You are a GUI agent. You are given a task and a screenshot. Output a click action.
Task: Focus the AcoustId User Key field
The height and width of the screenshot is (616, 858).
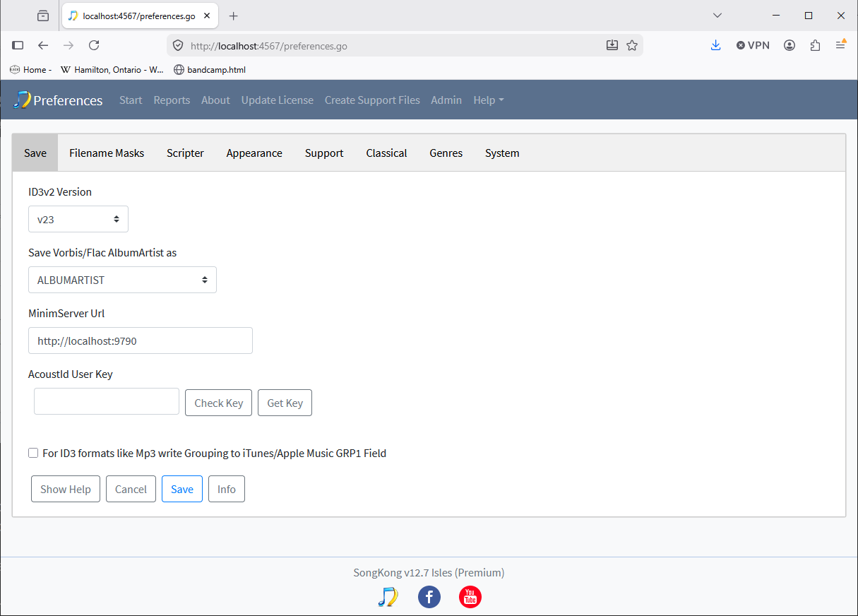107,401
